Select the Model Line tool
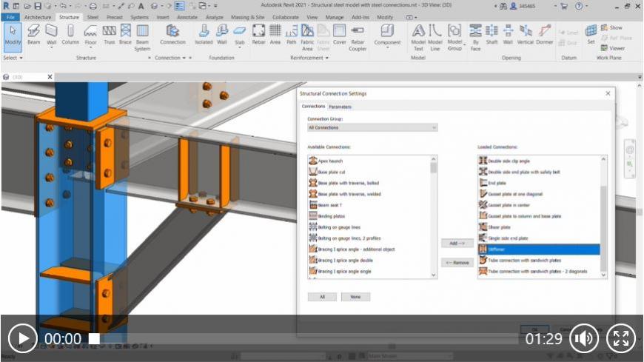The height and width of the screenshot is (362, 644). click(435, 38)
